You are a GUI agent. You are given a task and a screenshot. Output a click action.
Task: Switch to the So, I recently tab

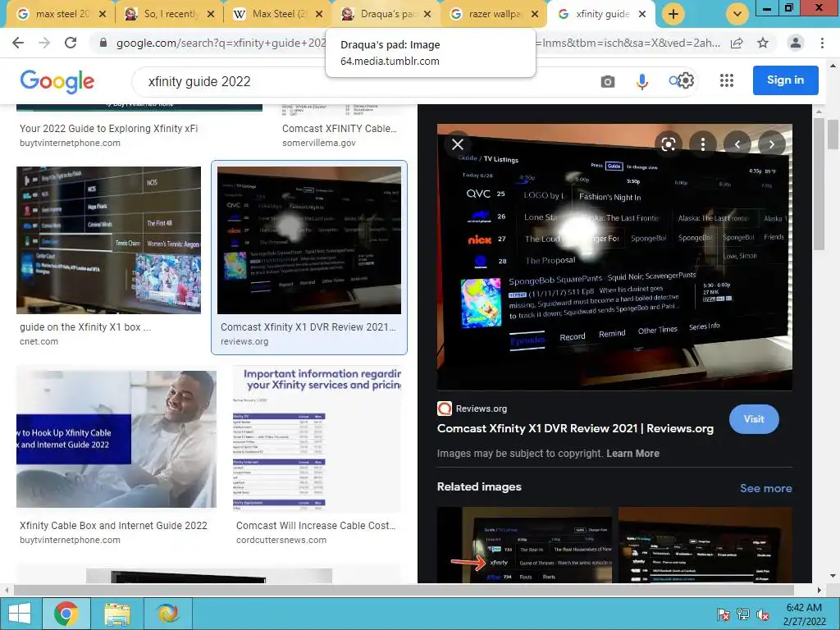click(162, 14)
